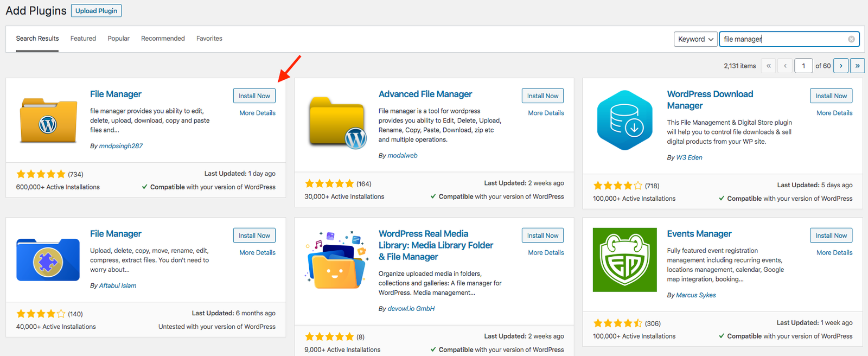Open More Details for Real Media Library

coord(546,252)
